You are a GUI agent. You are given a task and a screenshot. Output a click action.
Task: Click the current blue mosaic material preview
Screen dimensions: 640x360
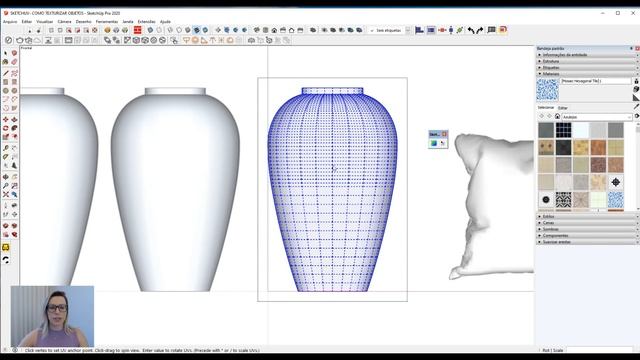coord(547,90)
